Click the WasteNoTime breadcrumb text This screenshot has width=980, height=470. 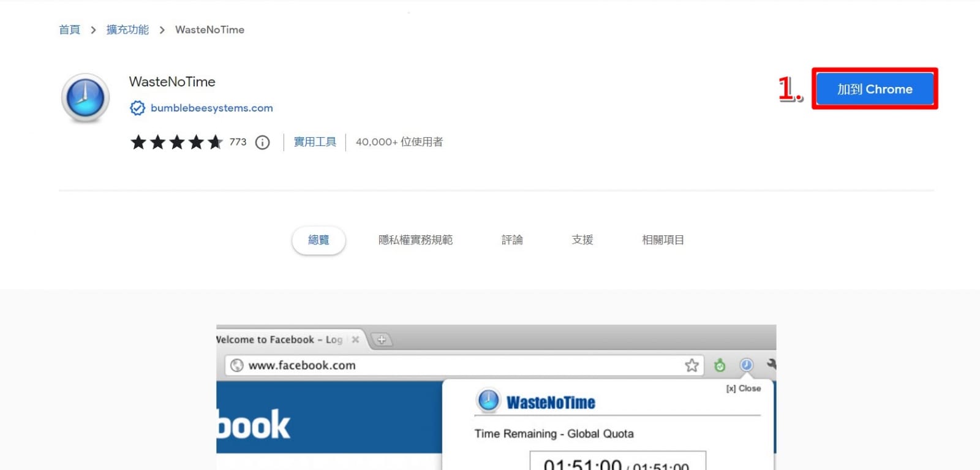click(x=209, y=29)
